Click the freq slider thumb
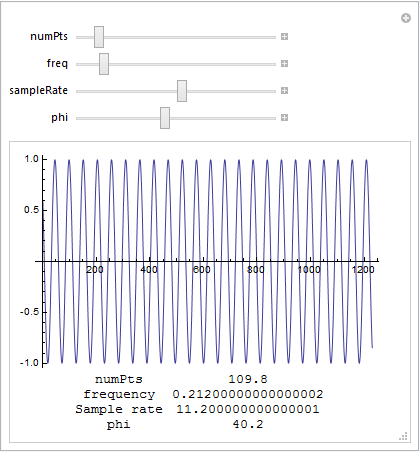 (104, 64)
